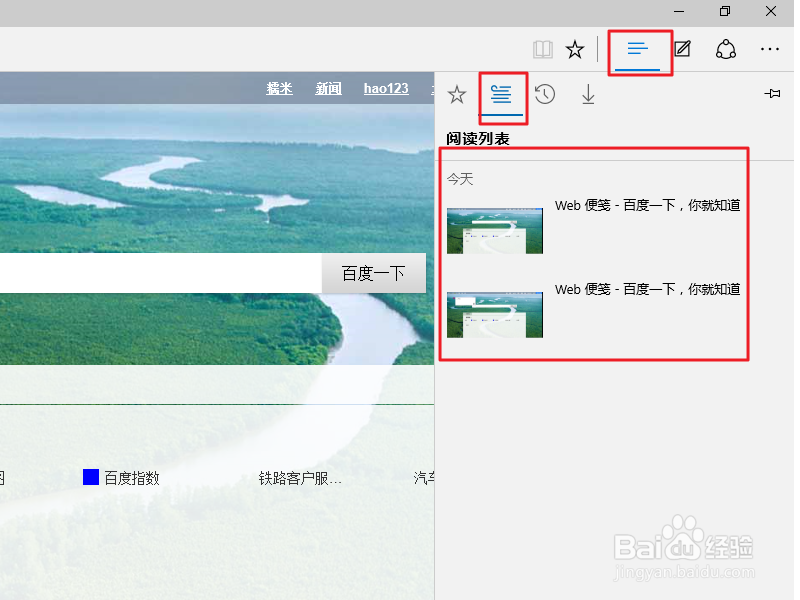Pin the Hub pane open
Screen dimensions: 800x600
(x=772, y=93)
